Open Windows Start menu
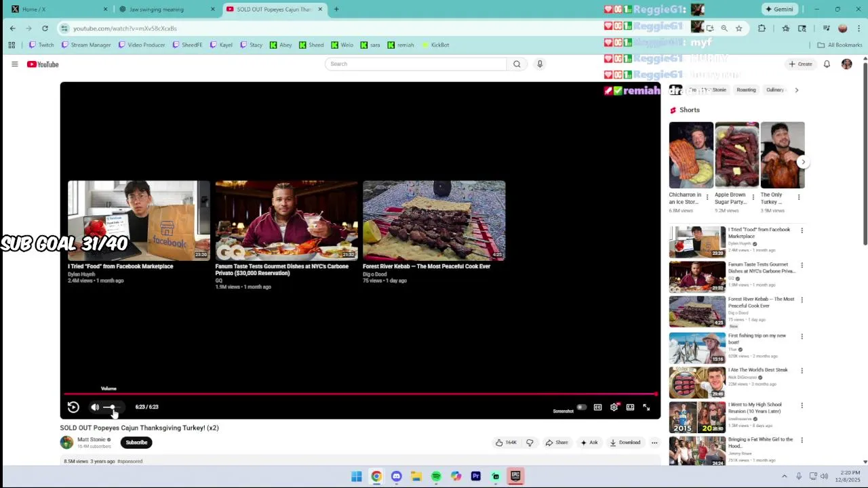The image size is (868, 488). pyautogui.click(x=356, y=476)
